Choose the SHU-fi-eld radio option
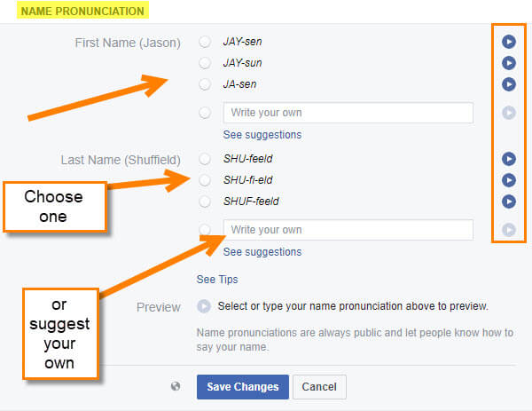The height and width of the screenshot is (411, 532). [205, 180]
